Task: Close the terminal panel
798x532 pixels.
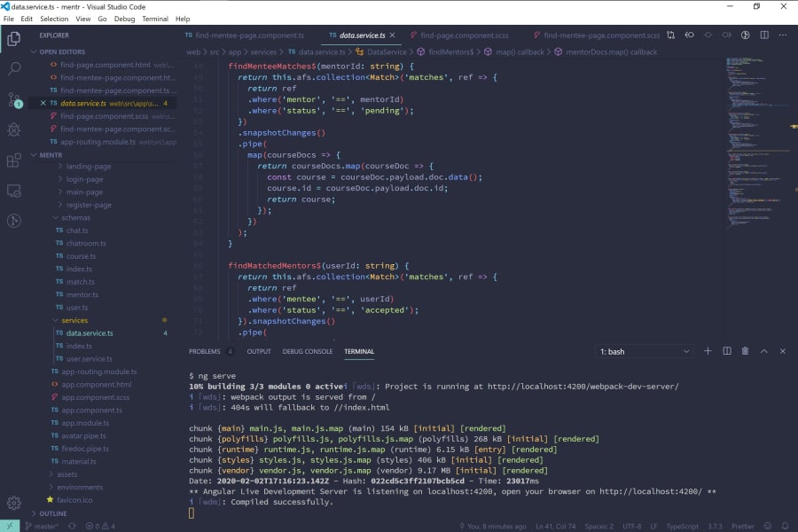Action: [x=783, y=351]
